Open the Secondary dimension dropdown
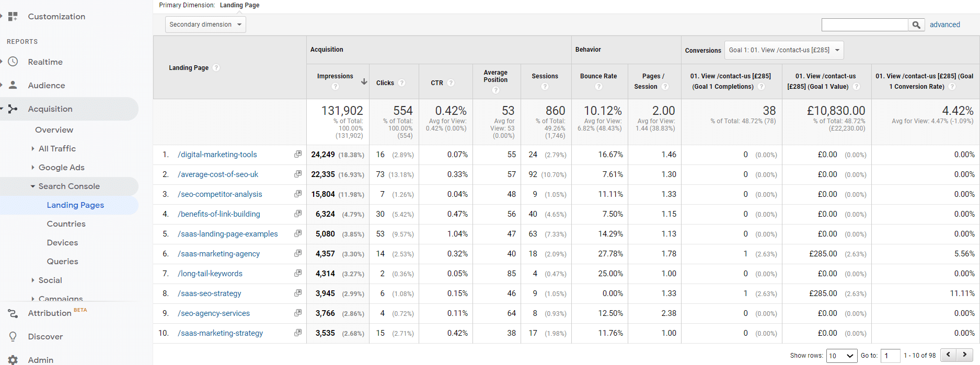The height and width of the screenshot is (365, 980). [205, 25]
